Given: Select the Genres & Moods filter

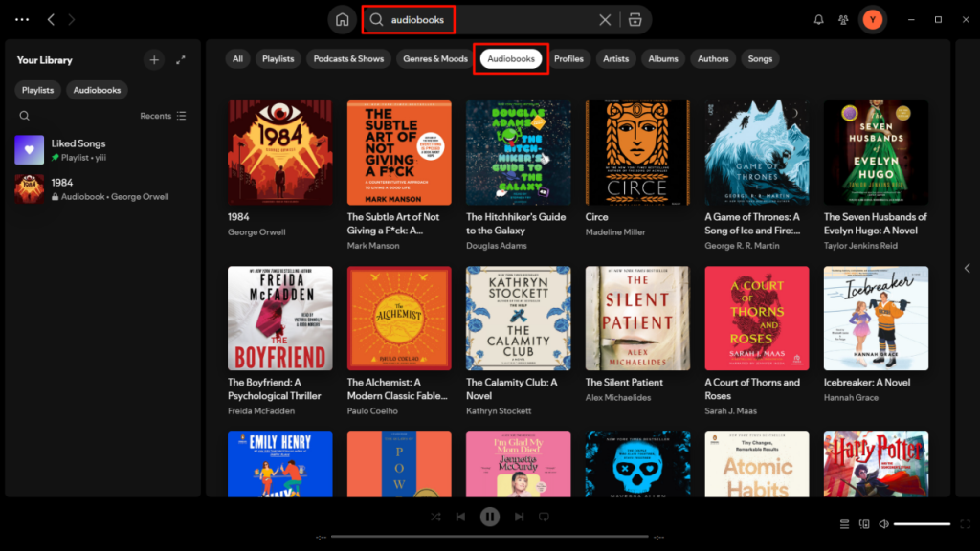Looking at the screenshot, I should (x=435, y=58).
